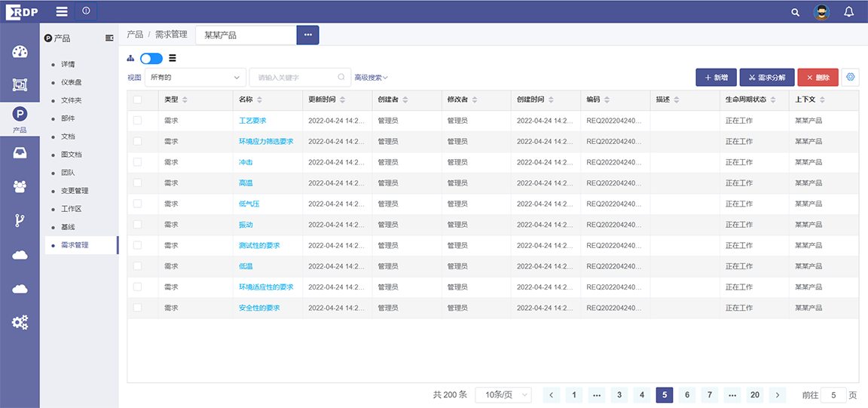Open 变更管理 in product menu

coord(75,191)
